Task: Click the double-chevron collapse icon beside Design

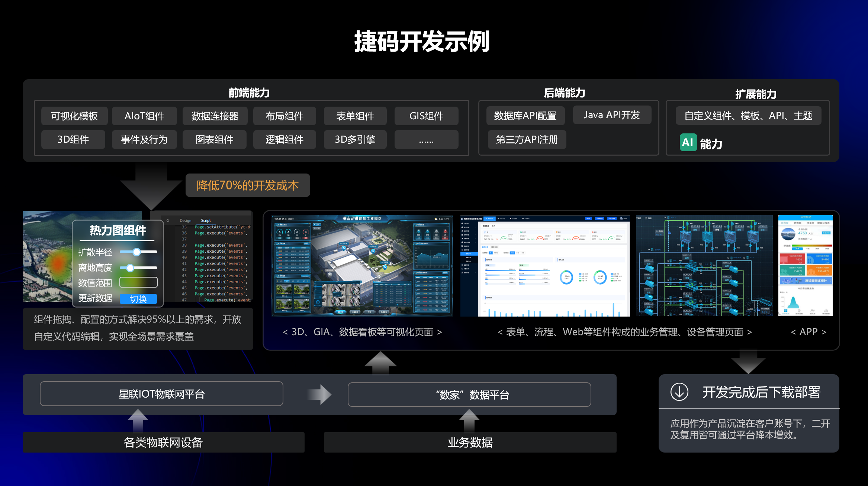Action: coord(168,220)
